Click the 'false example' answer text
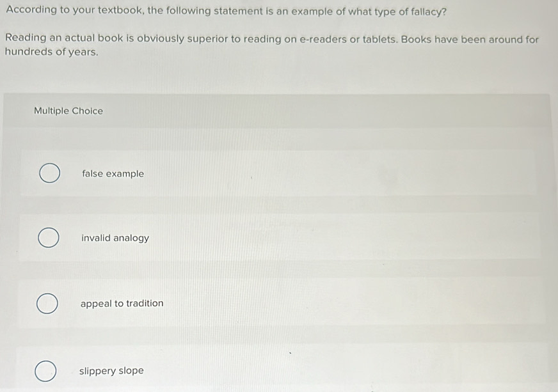558x392 pixels. [113, 173]
